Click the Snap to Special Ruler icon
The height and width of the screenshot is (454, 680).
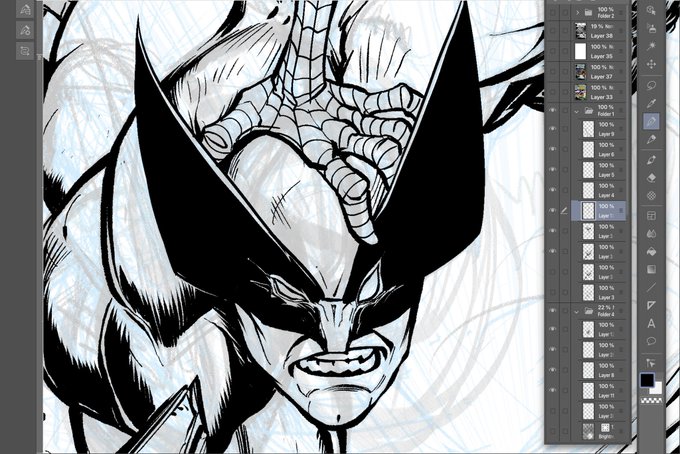(25, 30)
